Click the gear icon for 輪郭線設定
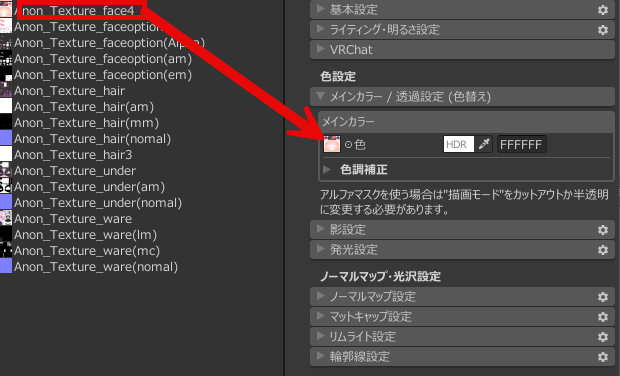The height and width of the screenshot is (376, 620). [603, 357]
